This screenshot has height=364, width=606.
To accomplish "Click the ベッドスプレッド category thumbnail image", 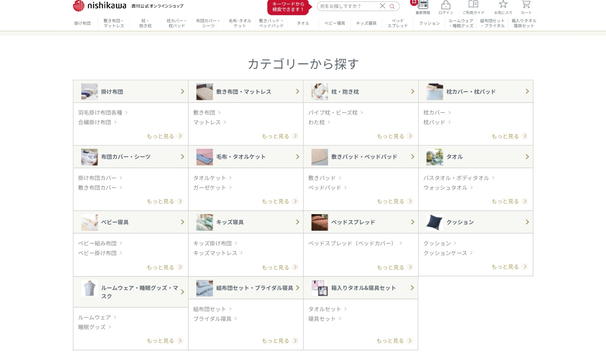I will tap(319, 222).
